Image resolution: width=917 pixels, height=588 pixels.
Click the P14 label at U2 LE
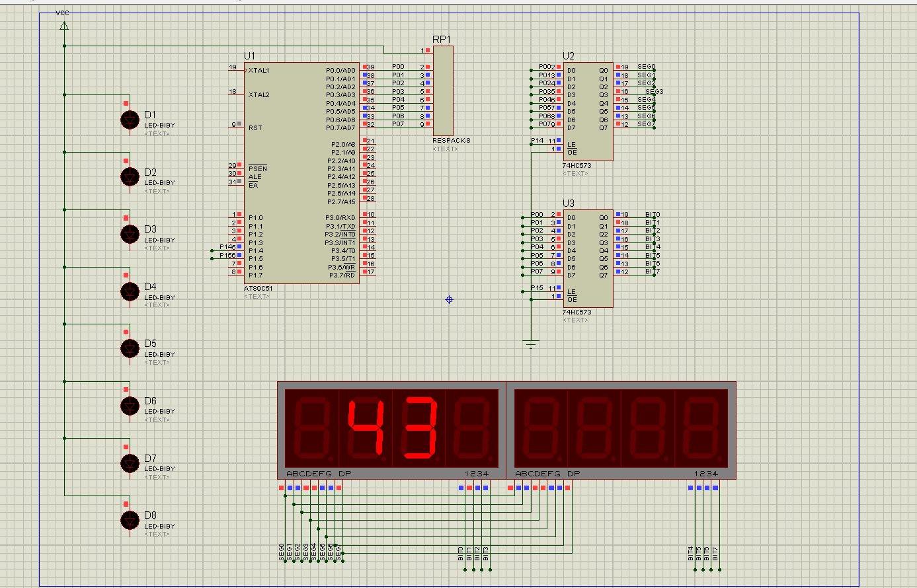pos(537,141)
